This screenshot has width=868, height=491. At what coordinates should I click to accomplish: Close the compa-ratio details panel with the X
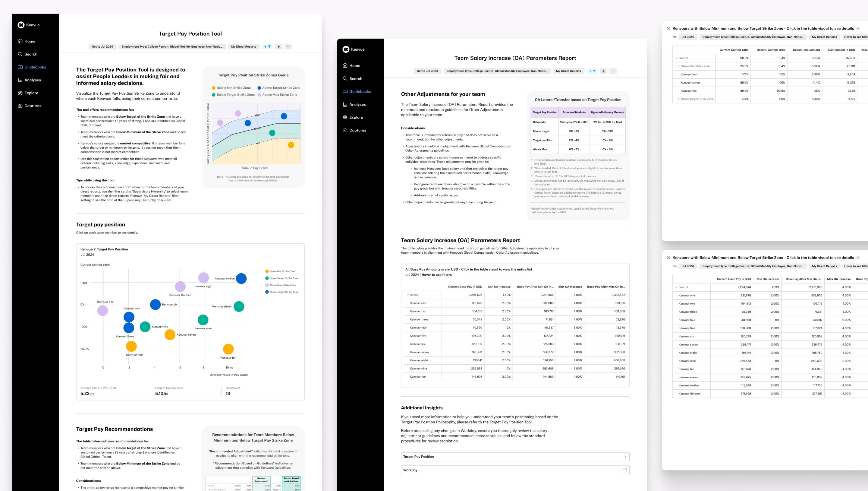[668, 28]
